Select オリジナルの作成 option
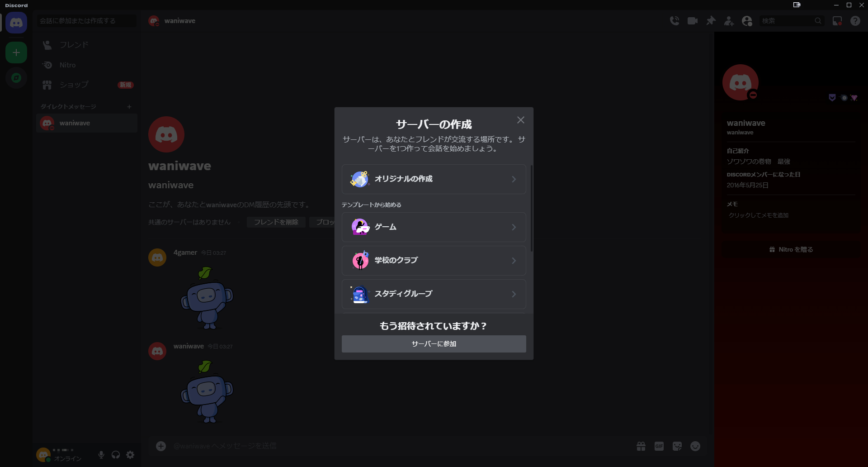The image size is (868, 467). tap(434, 179)
